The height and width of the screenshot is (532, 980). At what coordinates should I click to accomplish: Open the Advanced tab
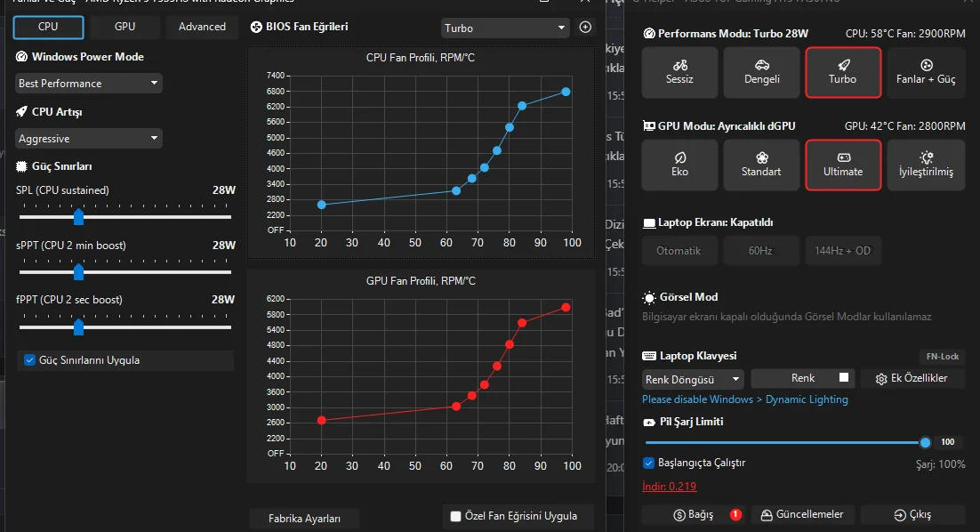coord(202,27)
